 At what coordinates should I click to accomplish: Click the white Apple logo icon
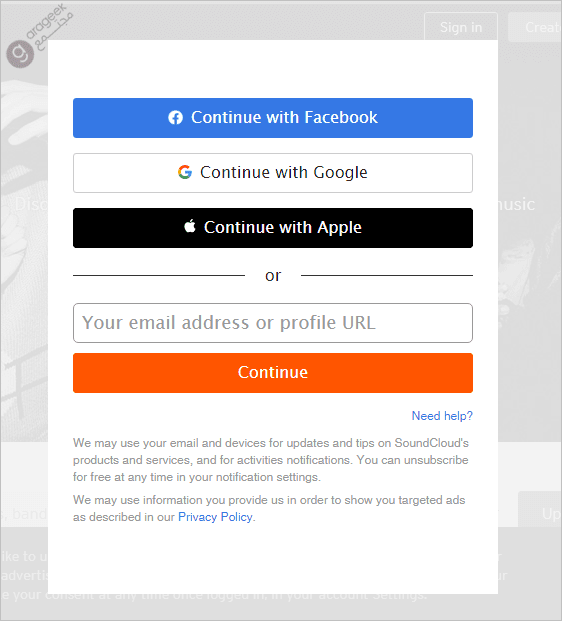(x=190, y=226)
